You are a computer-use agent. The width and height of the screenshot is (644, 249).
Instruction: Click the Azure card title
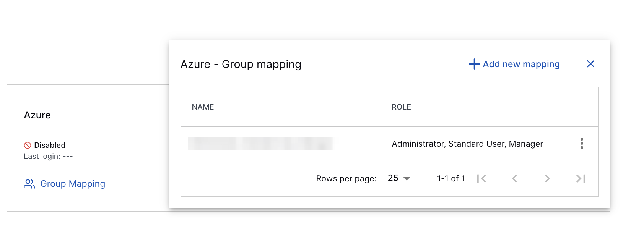pyautogui.click(x=37, y=115)
